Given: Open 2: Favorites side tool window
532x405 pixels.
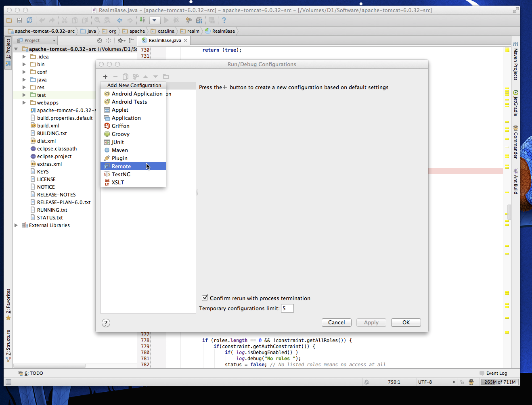Looking at the screenshot, I should [8, 305].
